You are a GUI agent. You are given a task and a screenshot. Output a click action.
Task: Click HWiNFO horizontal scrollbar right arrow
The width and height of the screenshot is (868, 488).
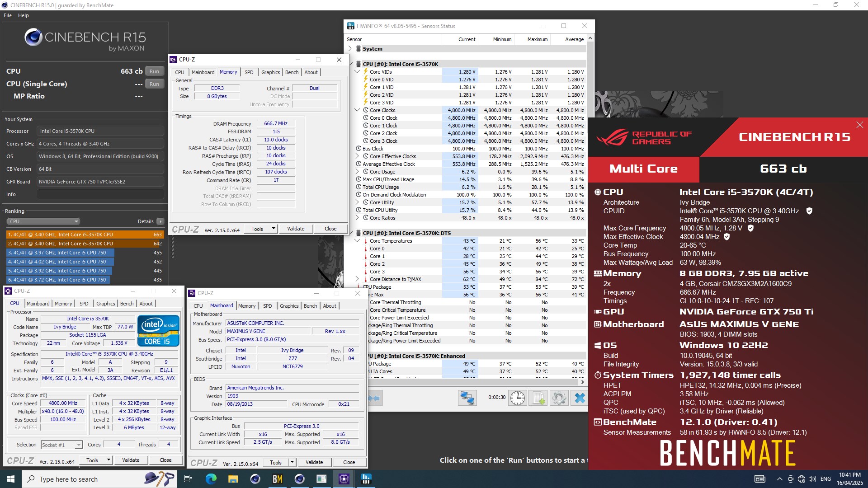point(582,382)
